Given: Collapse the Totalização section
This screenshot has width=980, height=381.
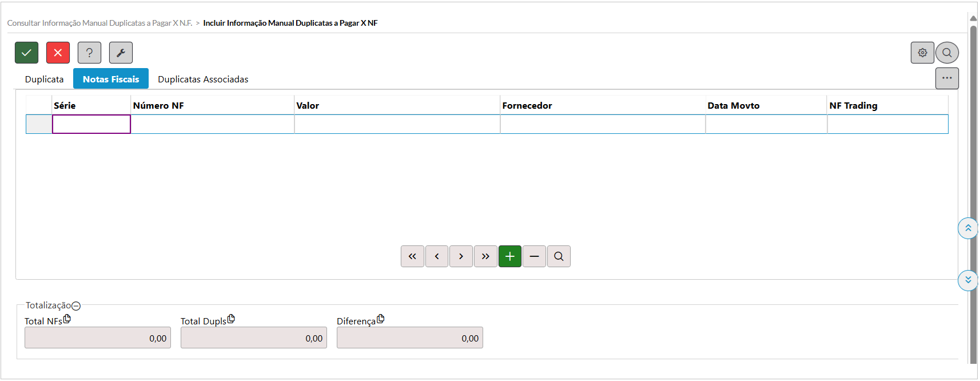Looking at the screenshot, I should pos(76,306).
